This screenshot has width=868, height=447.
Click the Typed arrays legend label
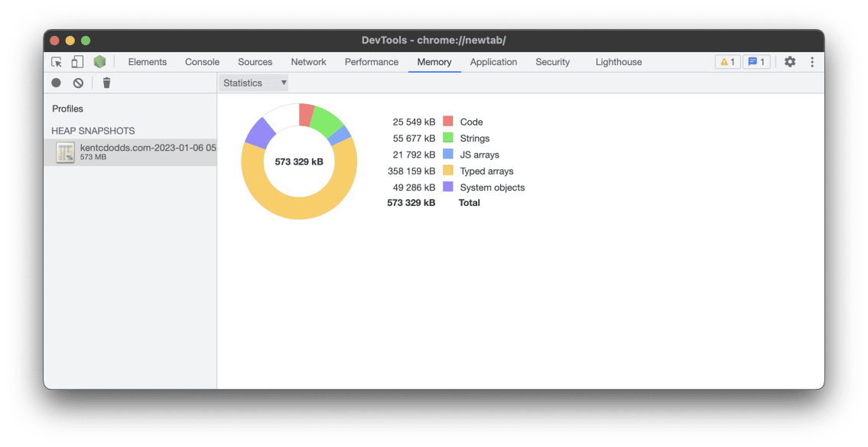[x=486, y=171]
